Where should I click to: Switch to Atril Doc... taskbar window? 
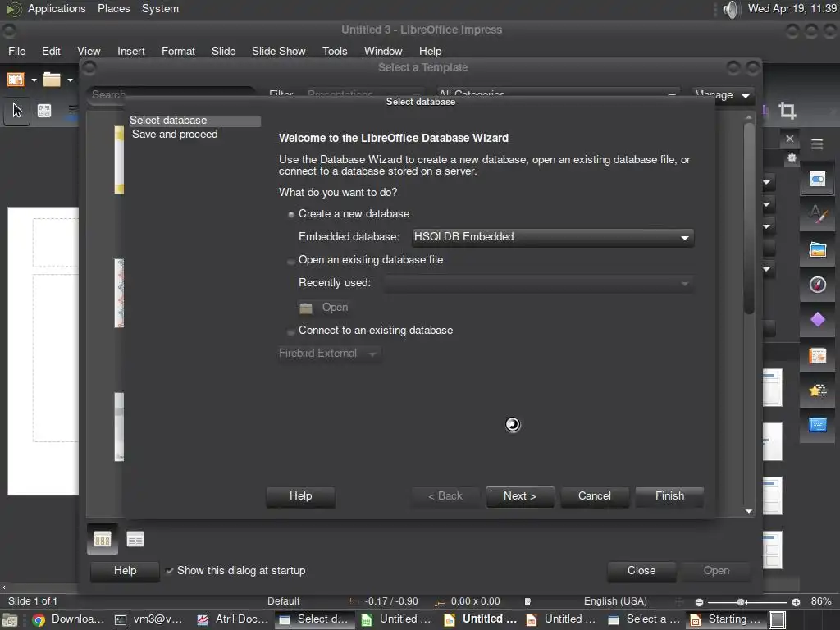pyautogui.click(x=232, y=619)
